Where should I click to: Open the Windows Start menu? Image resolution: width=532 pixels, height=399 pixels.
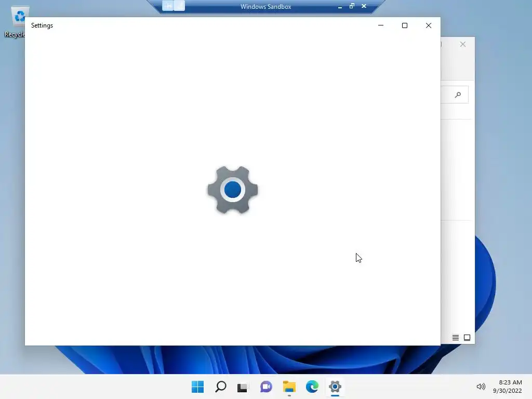[197, 387]
